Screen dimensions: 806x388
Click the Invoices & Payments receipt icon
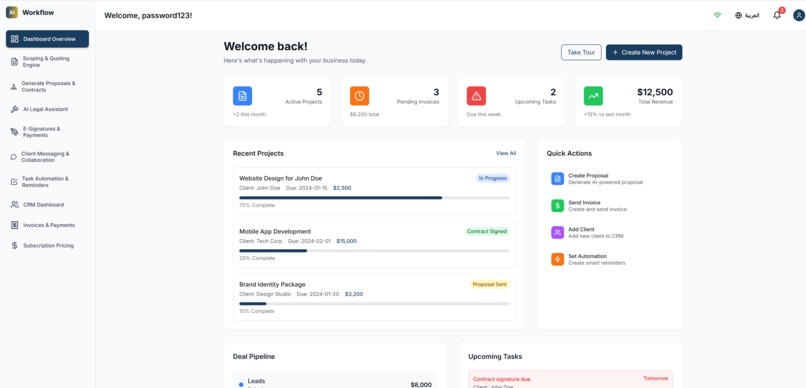[x=14, y=225]
